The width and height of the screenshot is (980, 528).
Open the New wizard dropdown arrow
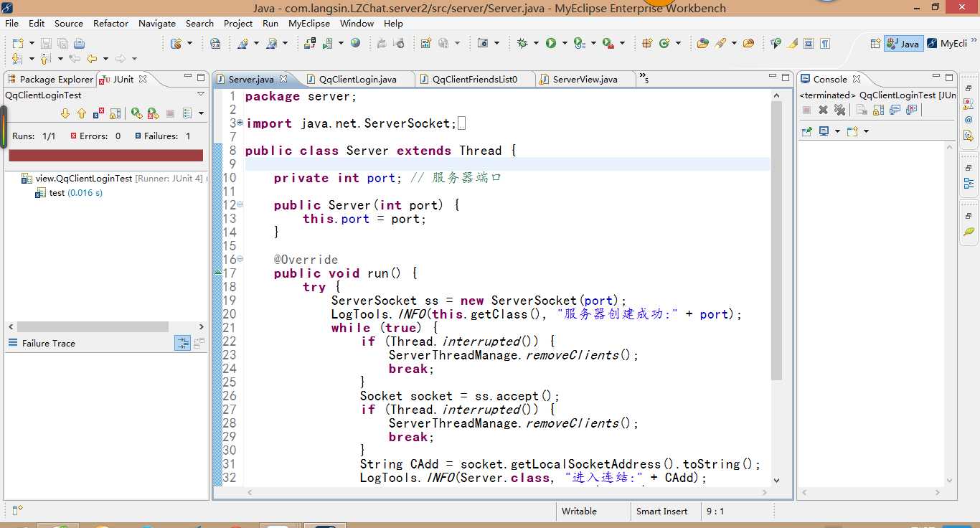[32, 44]
